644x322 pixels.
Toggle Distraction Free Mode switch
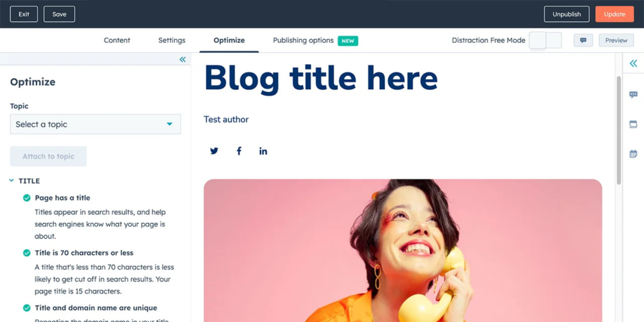pos(545,40)
